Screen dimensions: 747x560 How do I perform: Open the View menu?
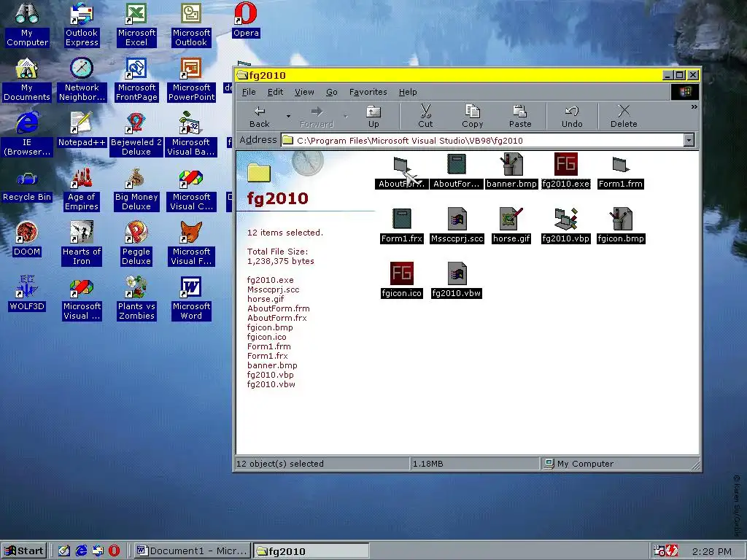tap(304, 92)
